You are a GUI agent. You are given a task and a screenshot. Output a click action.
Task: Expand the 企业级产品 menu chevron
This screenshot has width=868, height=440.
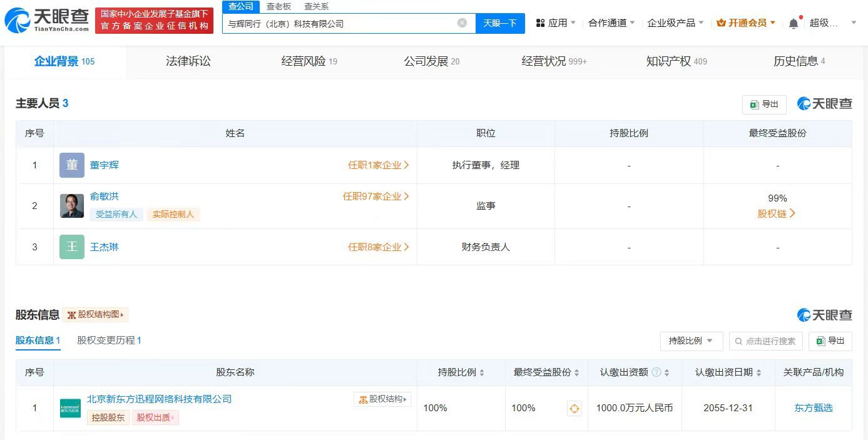pos(700,21)
